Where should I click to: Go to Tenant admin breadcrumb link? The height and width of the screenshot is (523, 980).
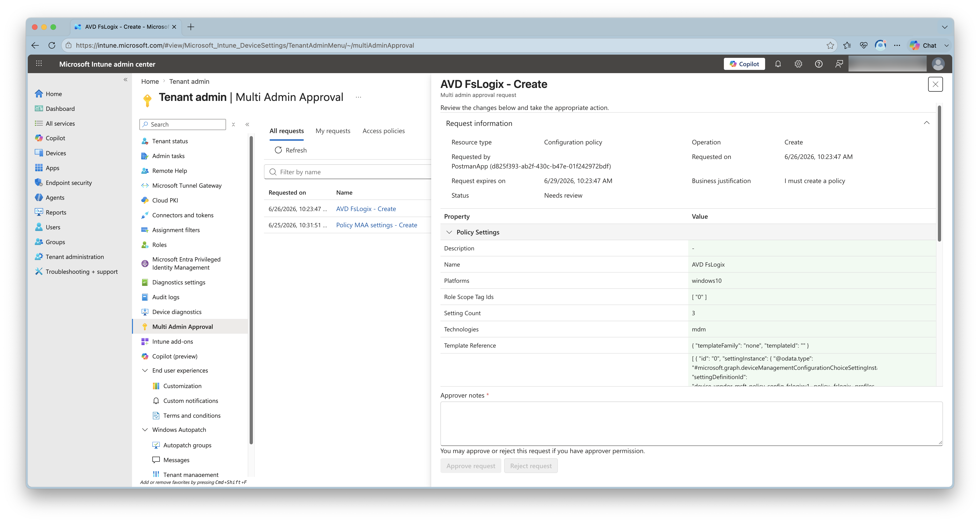click(x=189, y=81)
